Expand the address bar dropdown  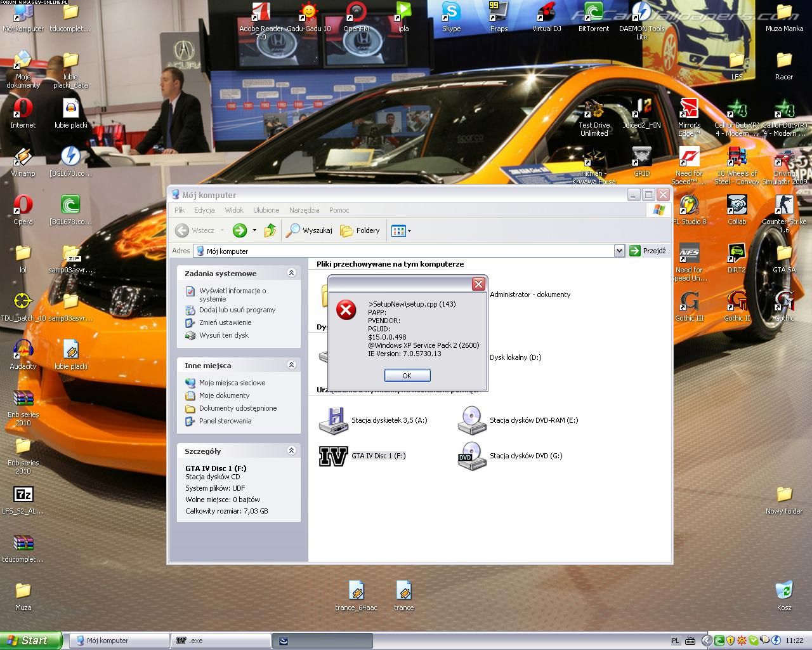[620, 251]
